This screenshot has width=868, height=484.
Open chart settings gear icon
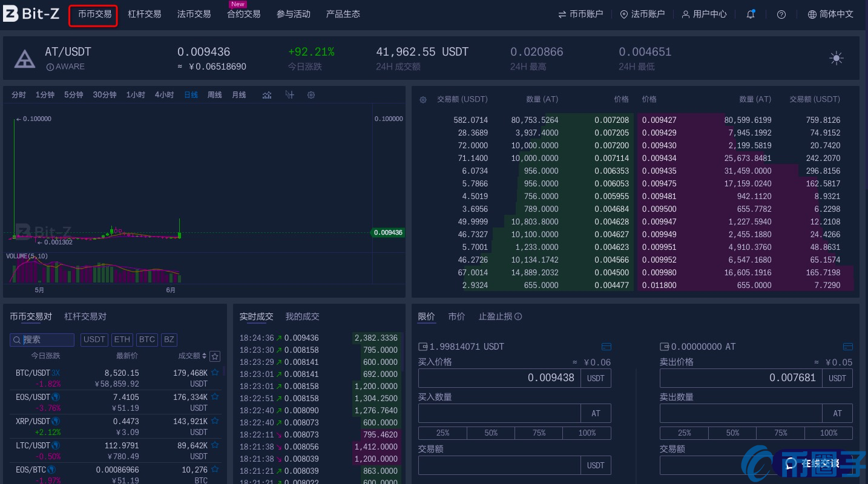tap(311, 95)
